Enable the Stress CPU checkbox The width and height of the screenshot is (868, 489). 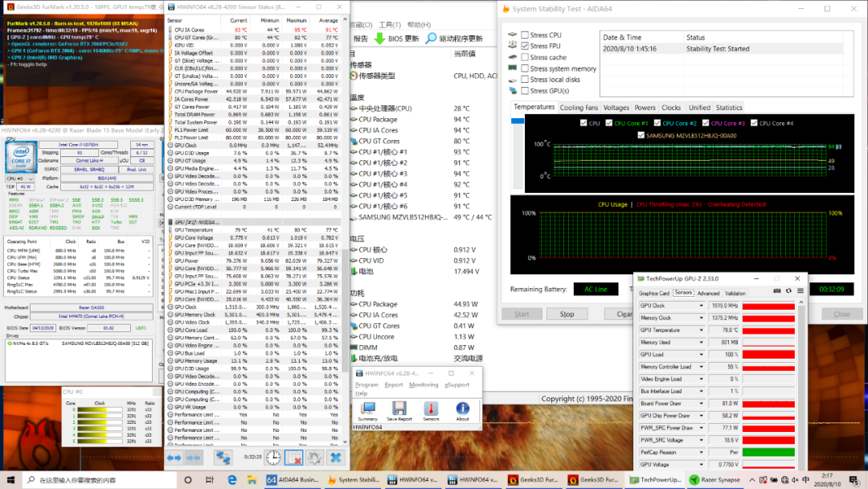point(525,35)
